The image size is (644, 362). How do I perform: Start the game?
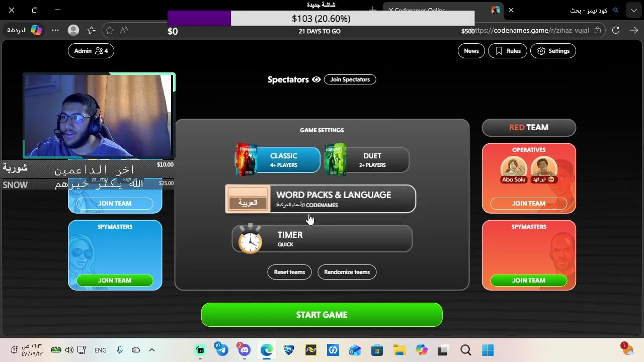(x=322, y=315)
